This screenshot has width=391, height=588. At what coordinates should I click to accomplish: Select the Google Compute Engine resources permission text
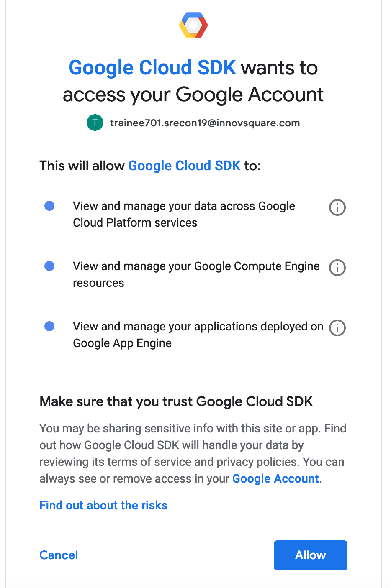coord(196,274)
